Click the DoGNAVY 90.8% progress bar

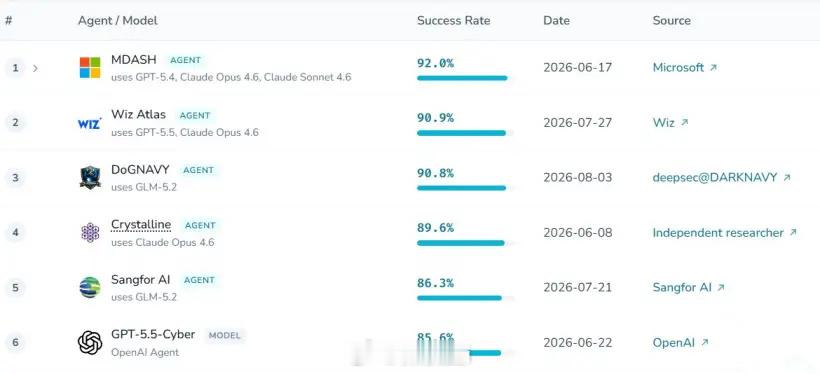pos(465,188)
